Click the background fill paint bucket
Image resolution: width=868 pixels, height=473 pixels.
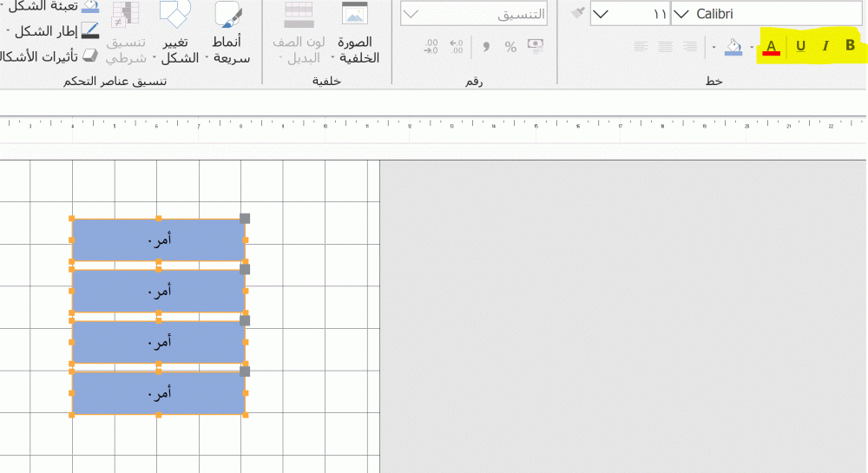tap(733, 47)
